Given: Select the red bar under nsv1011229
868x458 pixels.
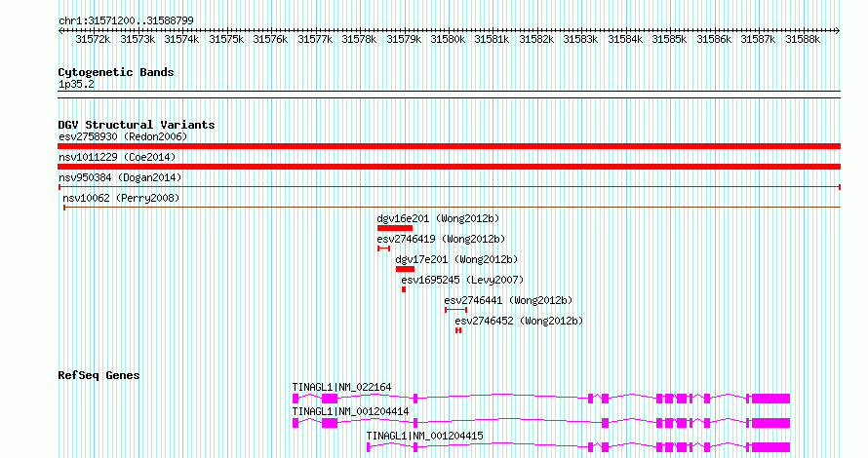Looking at the screenshot, I should tap(449, 167).
